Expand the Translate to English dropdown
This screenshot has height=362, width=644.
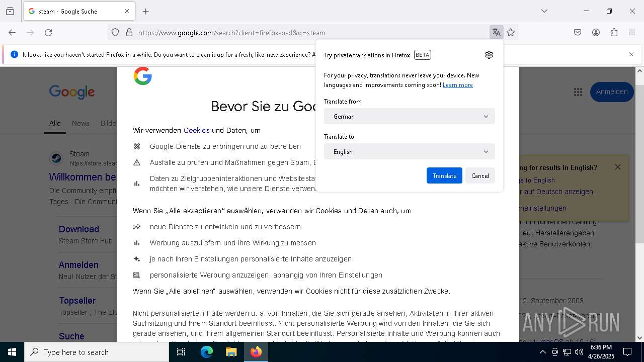[410, 151]
